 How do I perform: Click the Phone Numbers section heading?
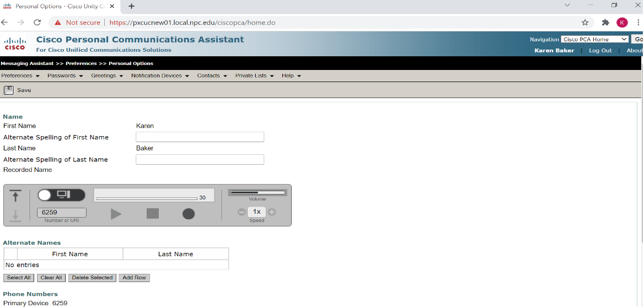[x=30, y=294]
